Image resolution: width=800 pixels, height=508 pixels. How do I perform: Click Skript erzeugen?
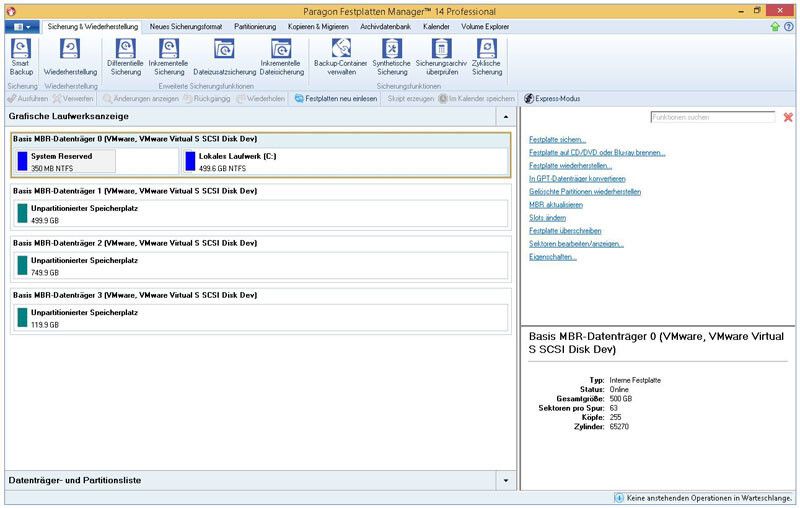410,98
